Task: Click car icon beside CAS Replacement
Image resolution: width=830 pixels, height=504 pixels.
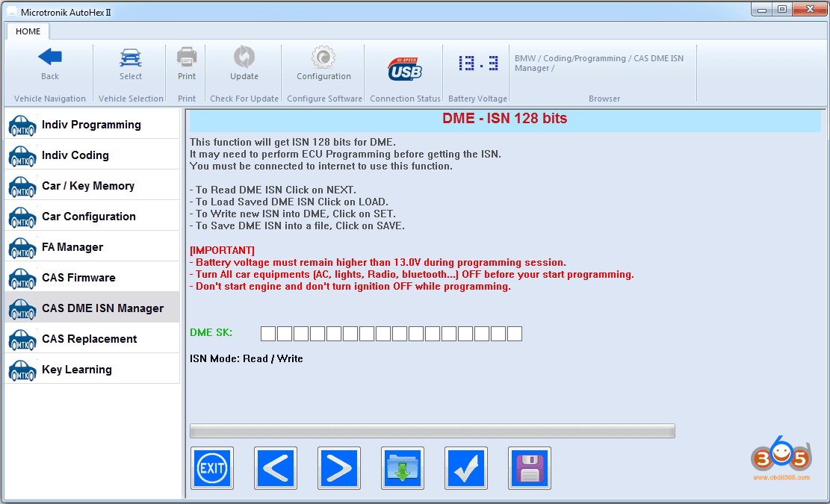Action: click(x=22, y=340)
